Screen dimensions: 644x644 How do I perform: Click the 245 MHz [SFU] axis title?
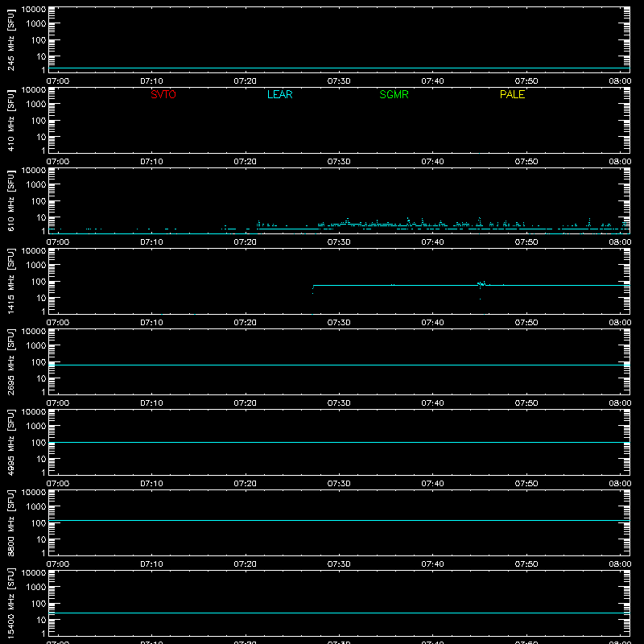pyautogui.click(x=10, y=39)
